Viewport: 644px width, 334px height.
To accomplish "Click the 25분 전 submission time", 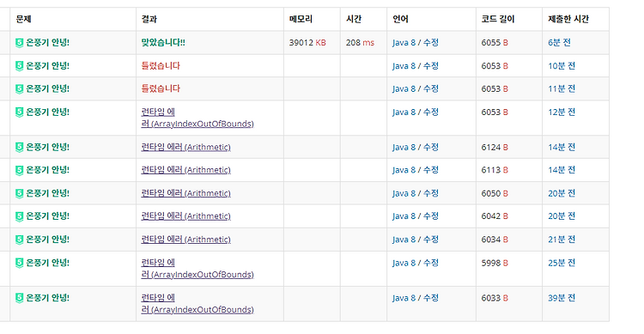I will (562, 263).
